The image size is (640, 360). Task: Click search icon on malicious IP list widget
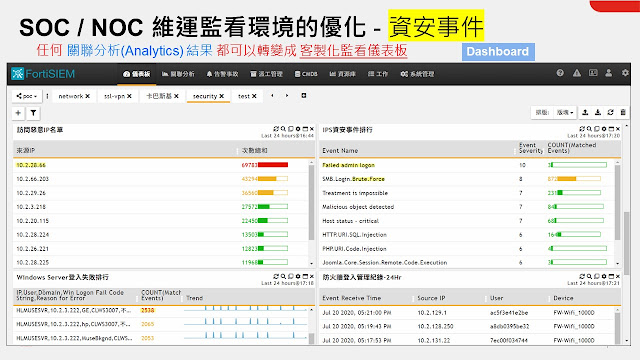[283, 129]
